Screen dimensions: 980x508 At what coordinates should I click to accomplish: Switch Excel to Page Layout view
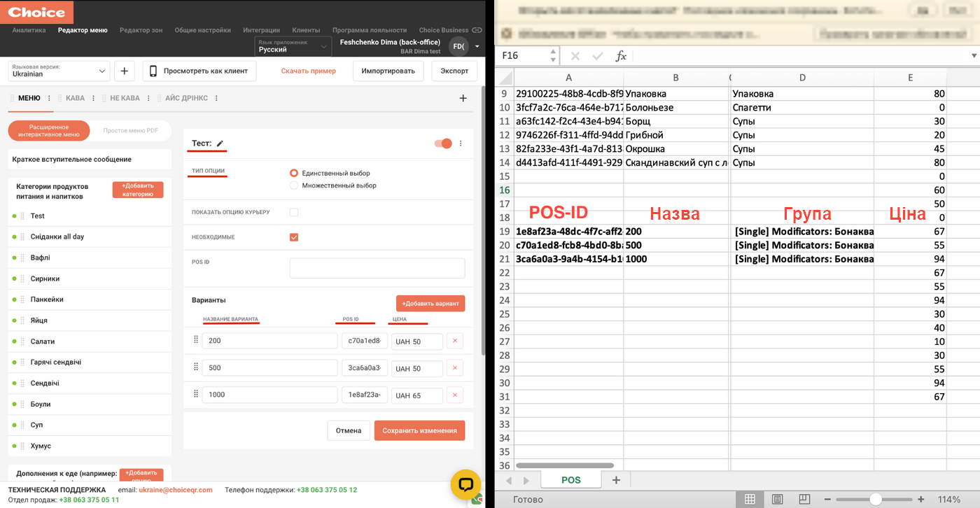777,500
